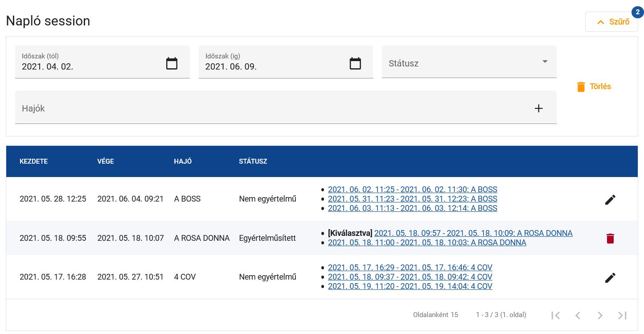The width and height of the screenshot is (644, 334).
Task: Open calendar picker for Időszak (tól)
Action: pos(172,63)
